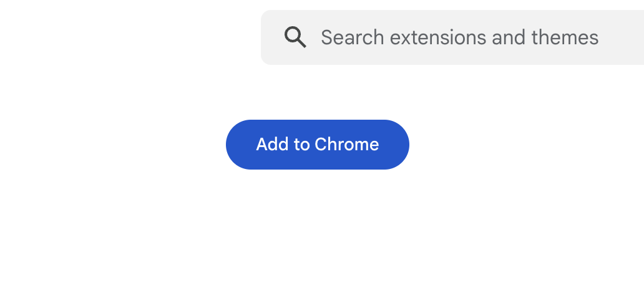
Task: Click the magnifying glass search icon
Action: [295, 37]
